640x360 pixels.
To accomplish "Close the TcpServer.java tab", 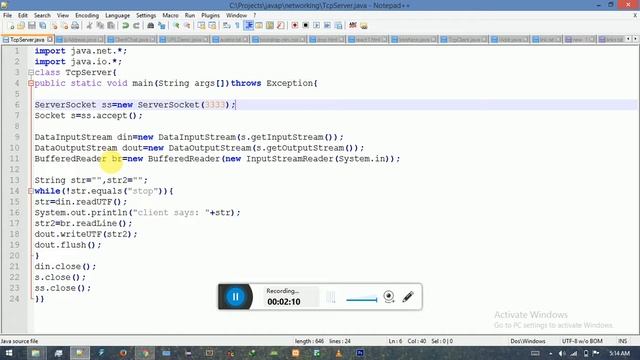I will click(x=49, y=39).
